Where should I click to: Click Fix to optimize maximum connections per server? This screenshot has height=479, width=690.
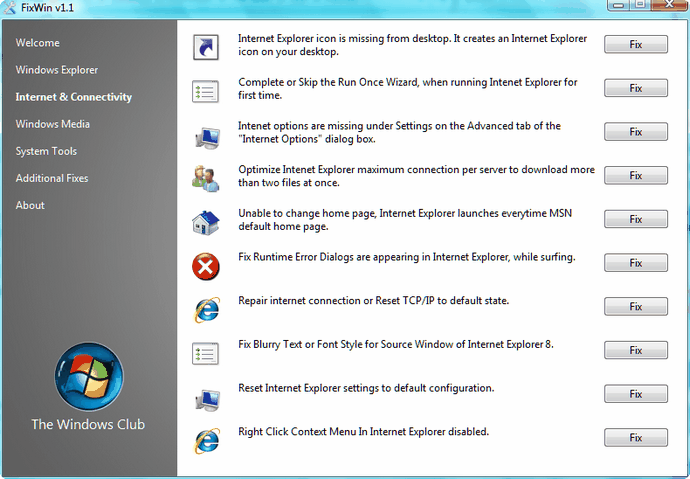[x=636, y=176]
